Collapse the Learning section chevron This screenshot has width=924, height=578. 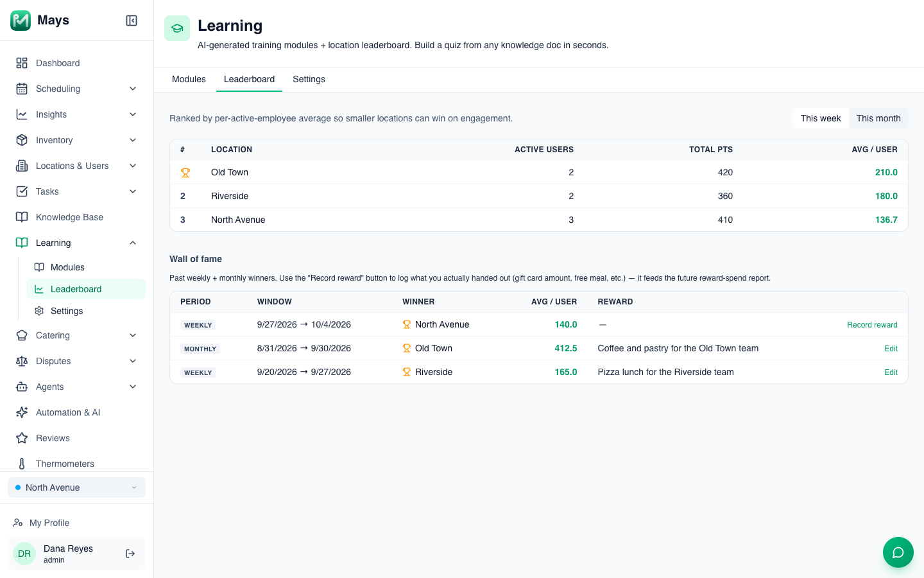click(x=133, y=243)
